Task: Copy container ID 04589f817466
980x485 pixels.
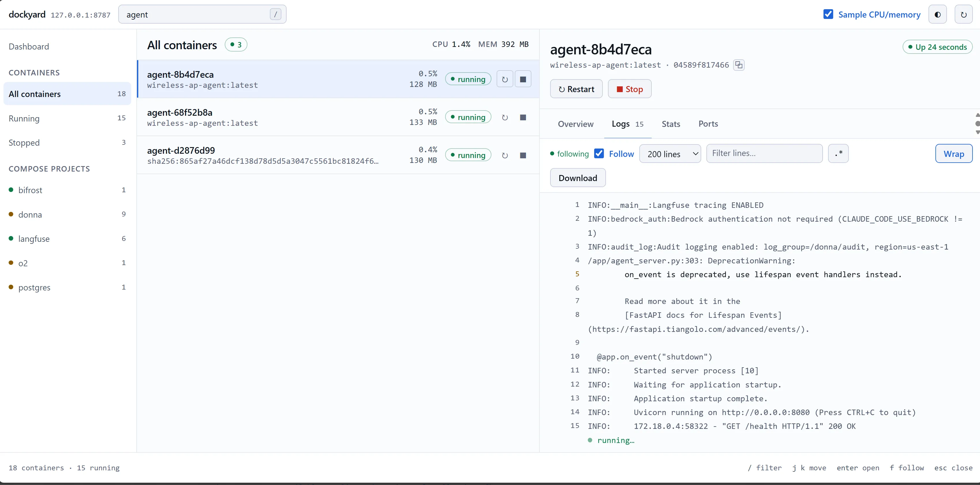Action: [738, 65]
